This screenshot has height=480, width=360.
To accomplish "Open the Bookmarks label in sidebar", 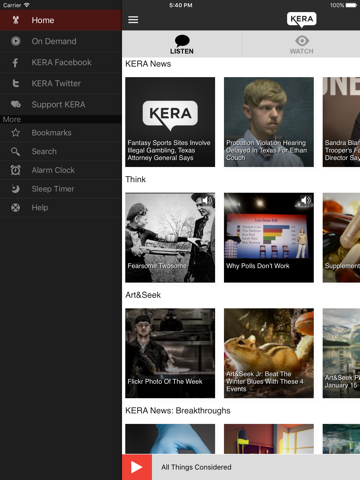I will click(51, 133).
